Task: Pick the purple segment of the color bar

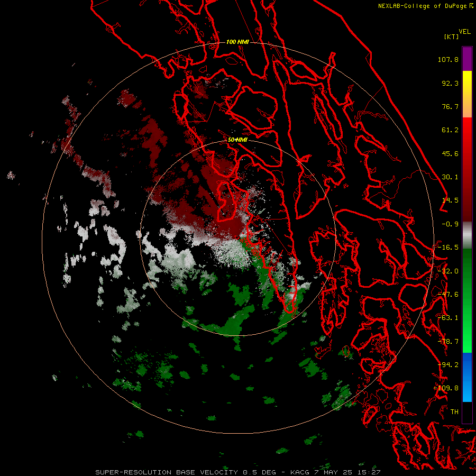Action: (467, 59)
